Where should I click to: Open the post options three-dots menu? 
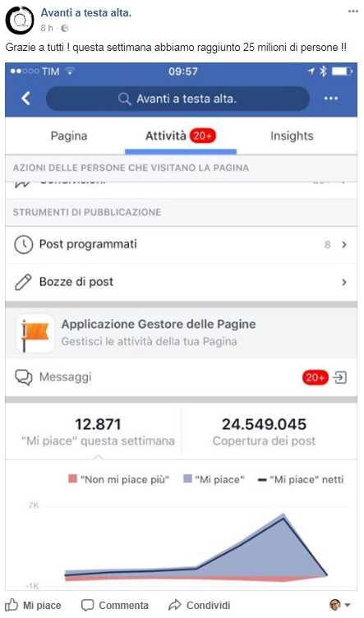pyautogui.click(x=353, y=12)
